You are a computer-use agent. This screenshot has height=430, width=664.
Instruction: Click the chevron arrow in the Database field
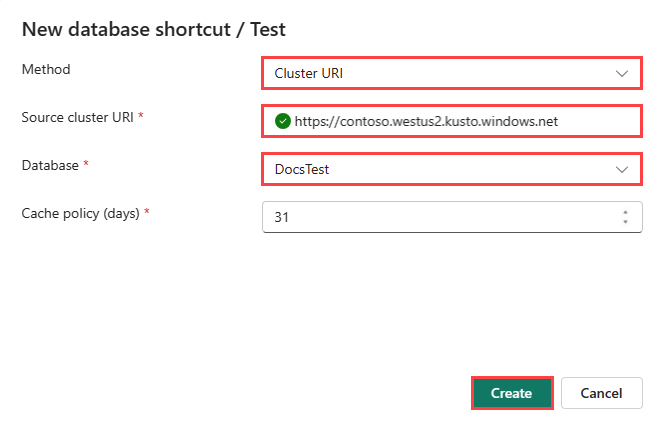coord(621,170)
